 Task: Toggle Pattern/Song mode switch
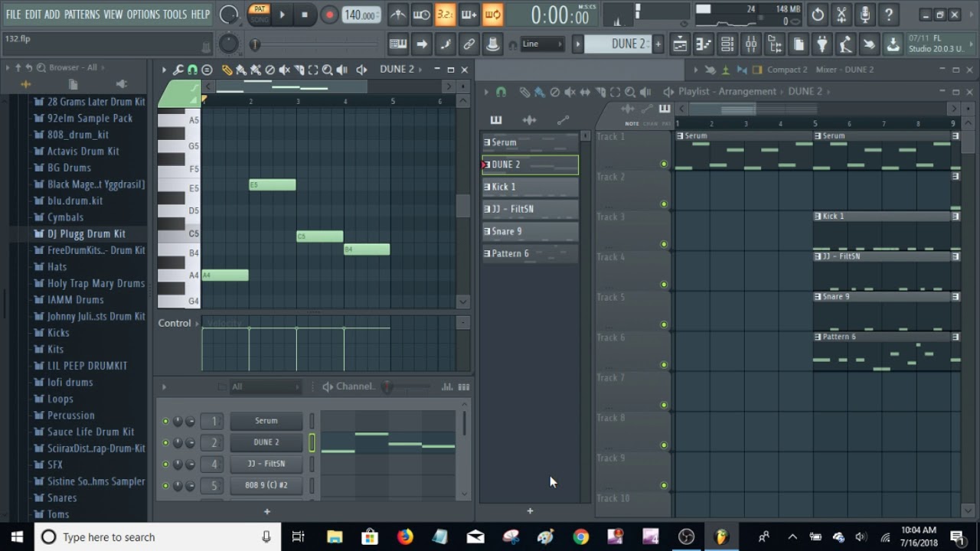pyautogui.click(x=260, y=14)
